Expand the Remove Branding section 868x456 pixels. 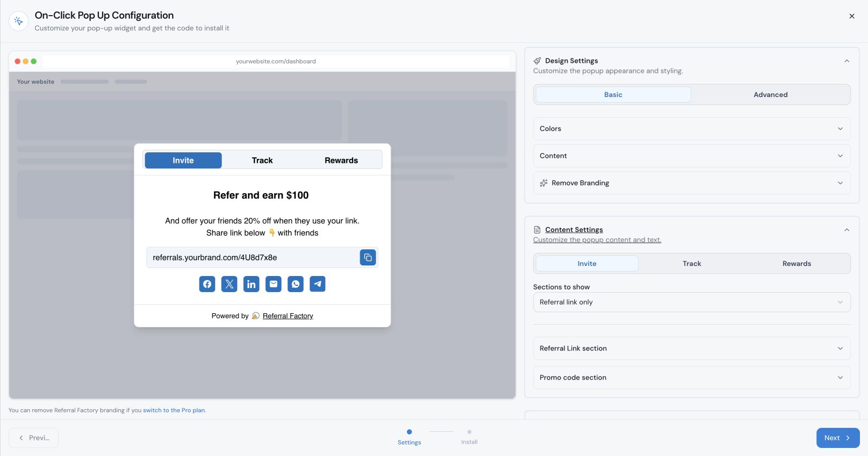pyautogui.click(x=692, y=183)
